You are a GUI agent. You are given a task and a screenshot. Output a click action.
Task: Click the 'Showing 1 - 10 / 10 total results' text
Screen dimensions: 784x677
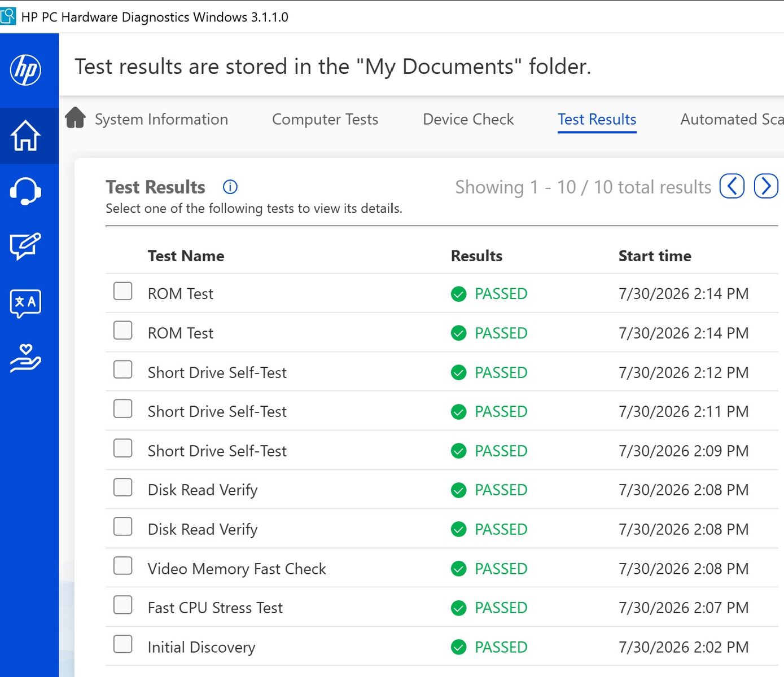583,187
